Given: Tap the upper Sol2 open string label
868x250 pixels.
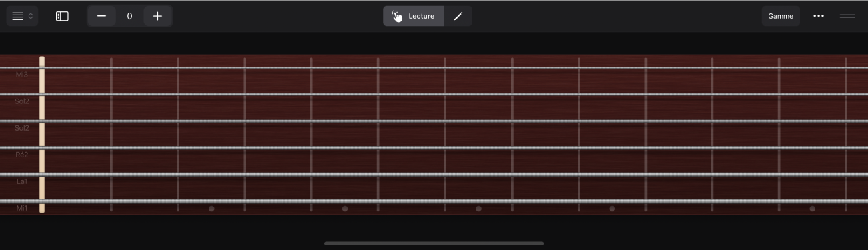Looking at the screenshot, I should click(x=22, y=101).
